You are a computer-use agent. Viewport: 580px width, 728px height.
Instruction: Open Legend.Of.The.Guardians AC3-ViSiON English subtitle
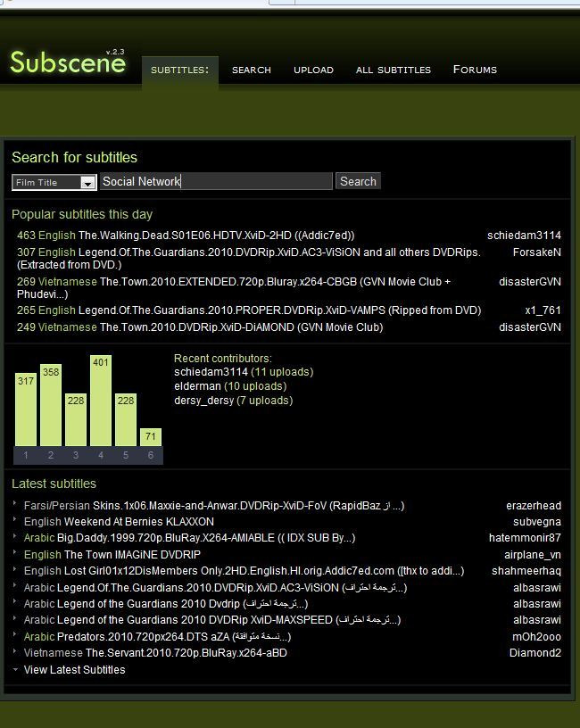(x=248, y=258)
